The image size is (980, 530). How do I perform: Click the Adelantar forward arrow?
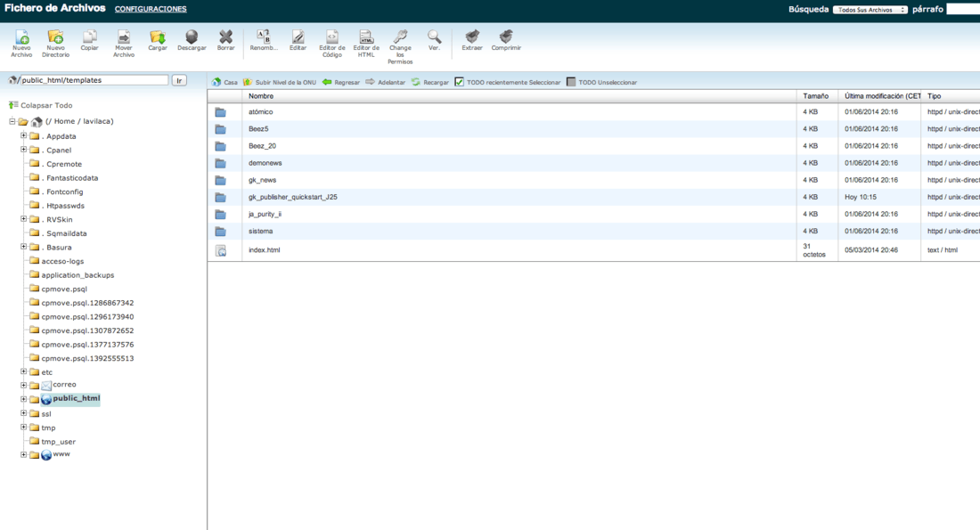click(385, 82)
